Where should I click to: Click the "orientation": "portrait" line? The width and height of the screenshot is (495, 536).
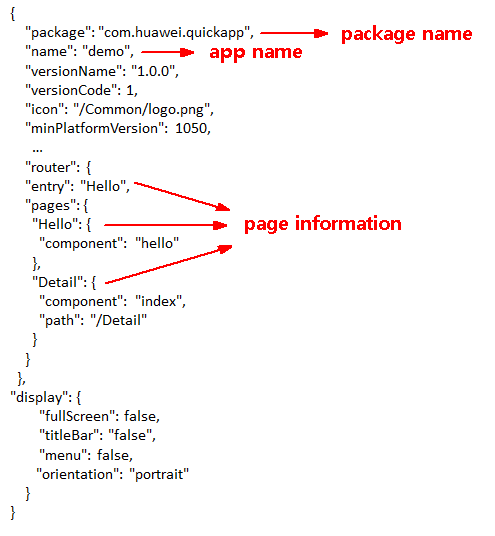coord(112,475)
